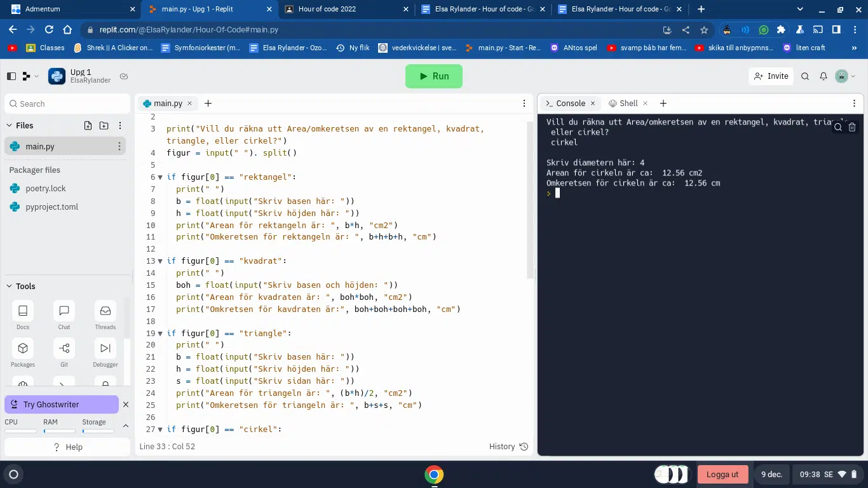Fold the rektangel if block on line 6
The height and width of the screenshot is (488, 868).
point(160,177)
